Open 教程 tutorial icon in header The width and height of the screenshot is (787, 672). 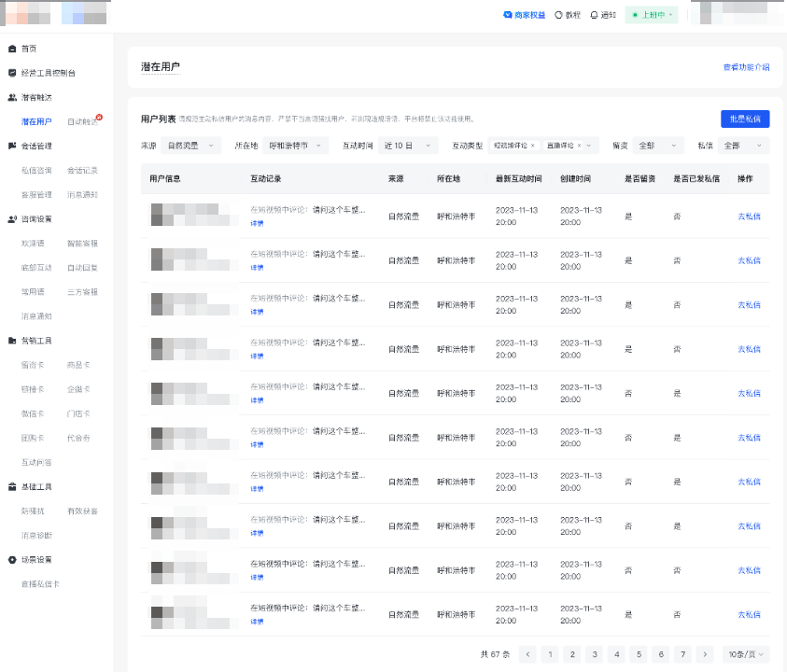tap(559, 15)
